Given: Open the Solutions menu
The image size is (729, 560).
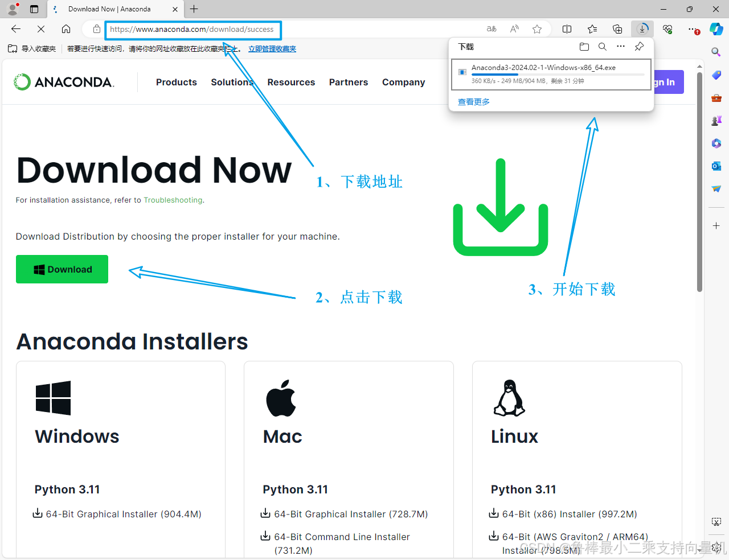Looking at the screenshot, I should 232,83.
